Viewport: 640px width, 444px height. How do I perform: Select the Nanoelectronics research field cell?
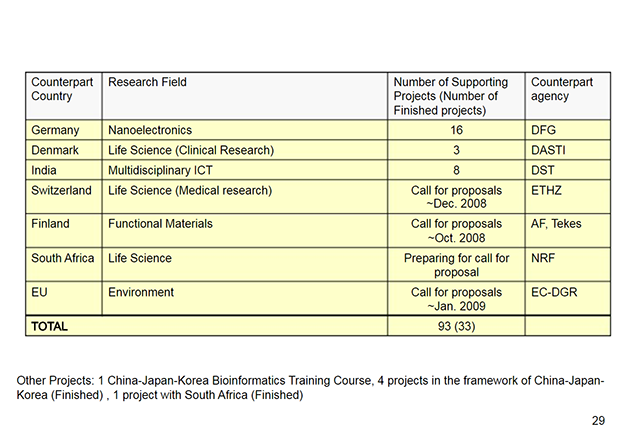pos(150,130)
